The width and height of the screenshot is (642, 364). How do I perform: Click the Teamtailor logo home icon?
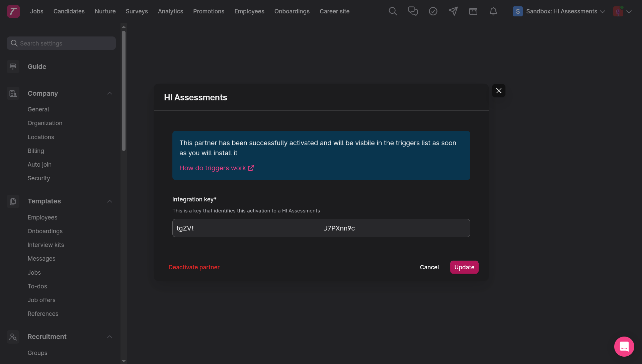[13, 11]
